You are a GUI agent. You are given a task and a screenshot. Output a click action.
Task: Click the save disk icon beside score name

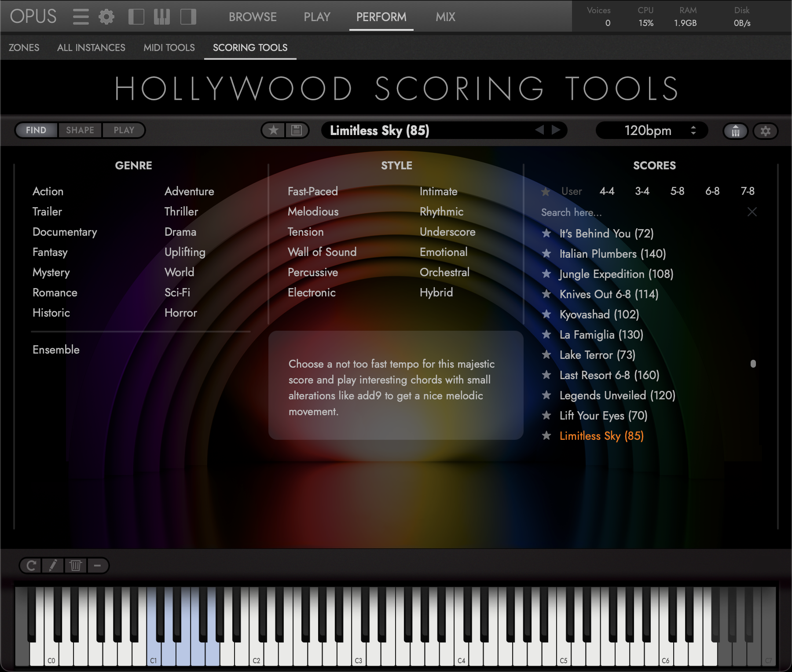point(297,130)
